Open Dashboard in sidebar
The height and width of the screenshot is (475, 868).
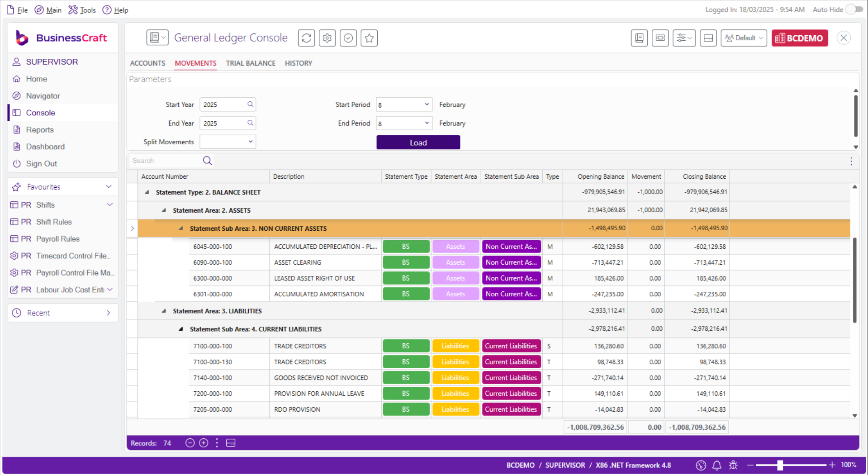[62, 147]
